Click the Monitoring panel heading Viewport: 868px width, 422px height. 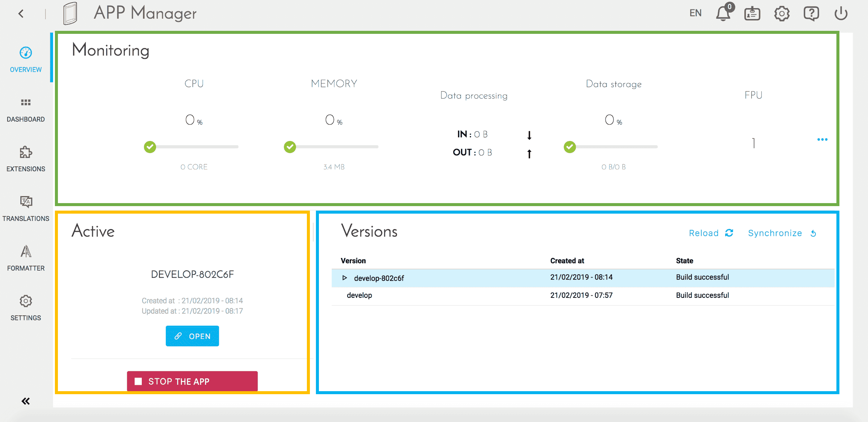click(x=111, y=50)
